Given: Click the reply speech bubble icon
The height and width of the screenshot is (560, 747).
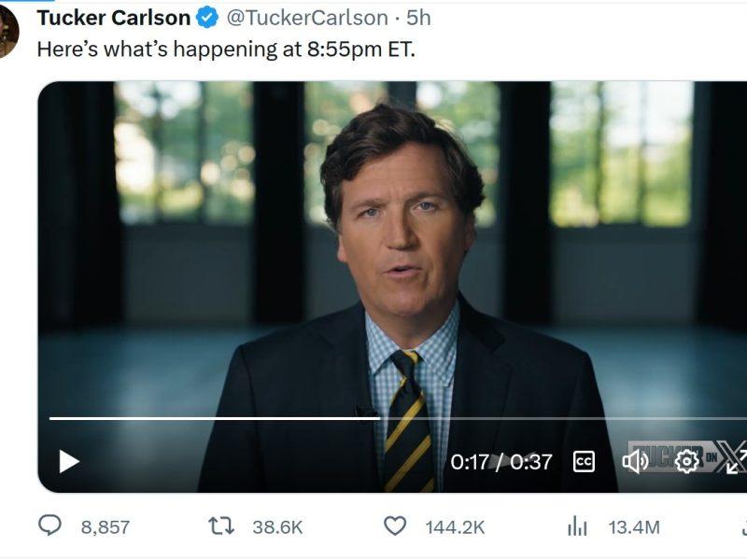Looking at the screenshot, I should [x=49, y=526].
